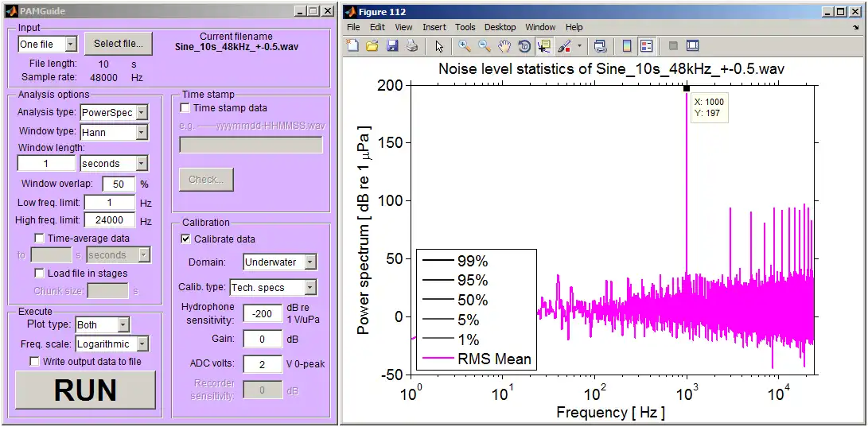Image resolution: width=868 pixels, height=427 pixels.
Task: Activate the Zoom In magnifier tool
Action: [465, 46]
